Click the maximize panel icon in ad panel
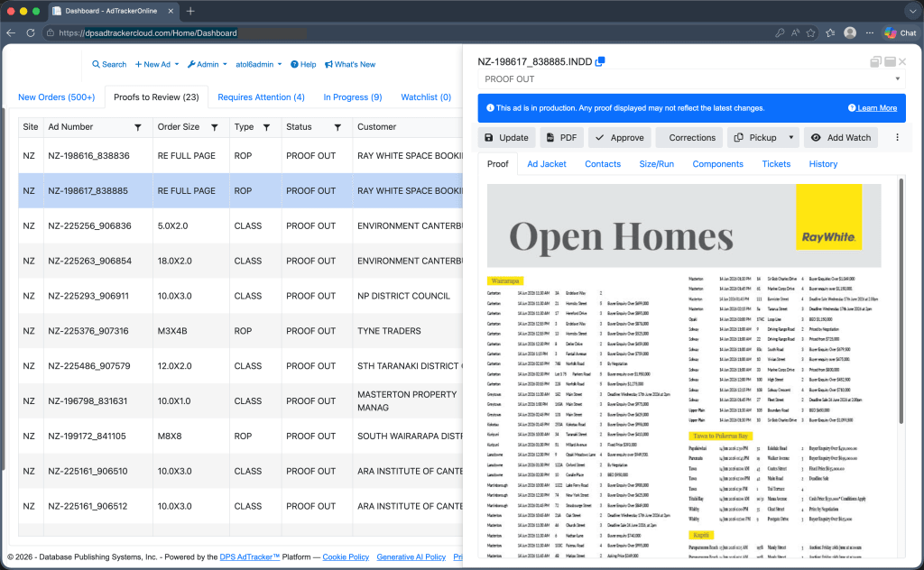The width and height of the screenshot is (924, 570). (890, 61)
